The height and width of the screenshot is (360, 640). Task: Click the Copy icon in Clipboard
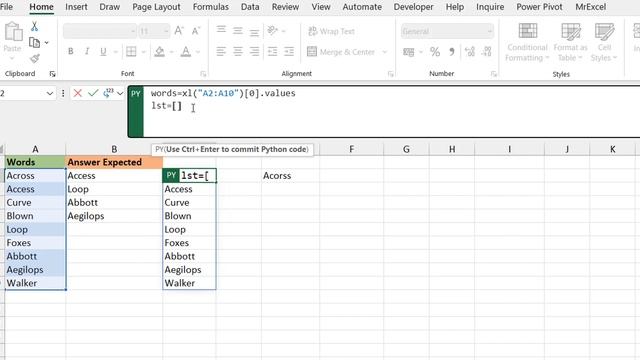click(x=35, y=42)
